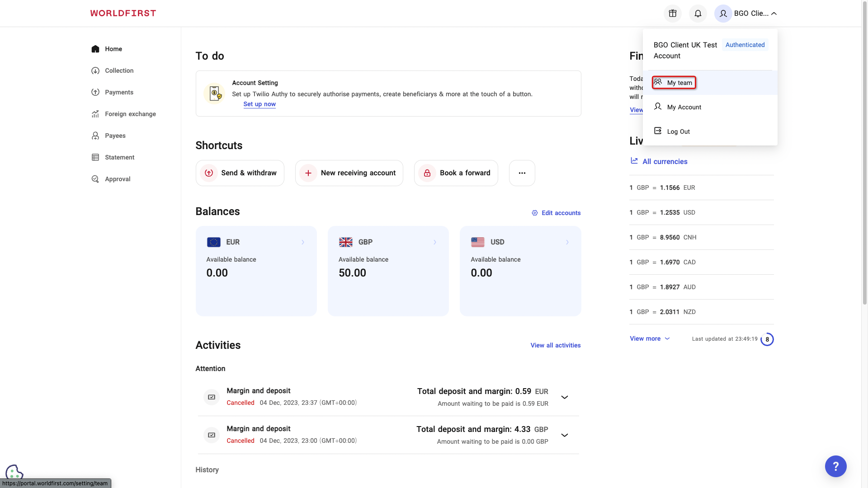Select the Send & withdraw shortcut

click(x=240, y=173)
